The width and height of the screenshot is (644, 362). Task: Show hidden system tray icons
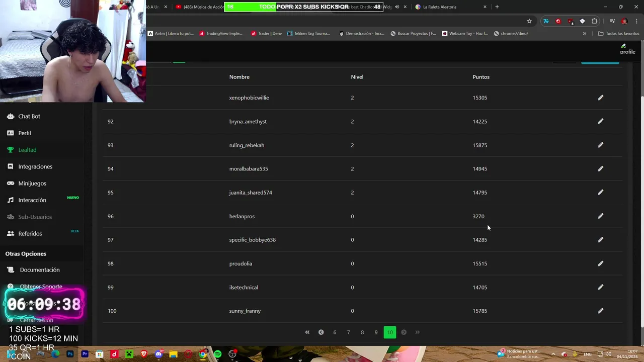[x=553, y=354]
